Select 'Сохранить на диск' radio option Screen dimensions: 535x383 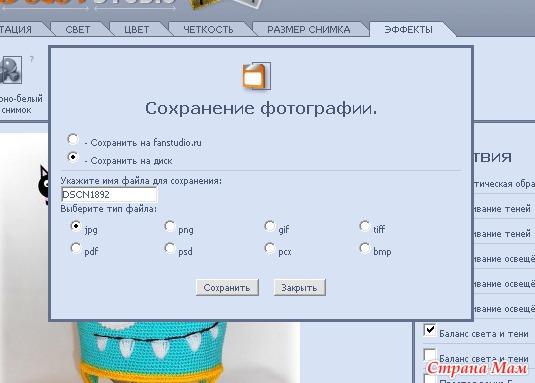click(x=73, y=157)
